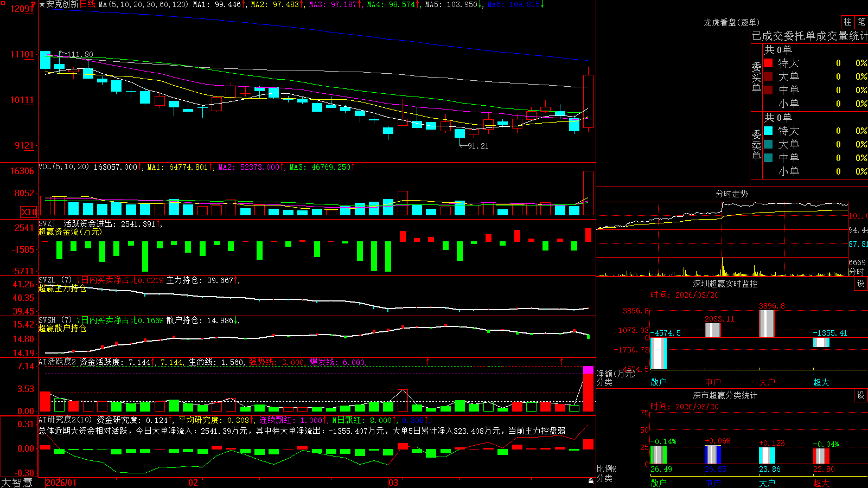Click the cyan 特大 sell order swatch

coord(768,131)
